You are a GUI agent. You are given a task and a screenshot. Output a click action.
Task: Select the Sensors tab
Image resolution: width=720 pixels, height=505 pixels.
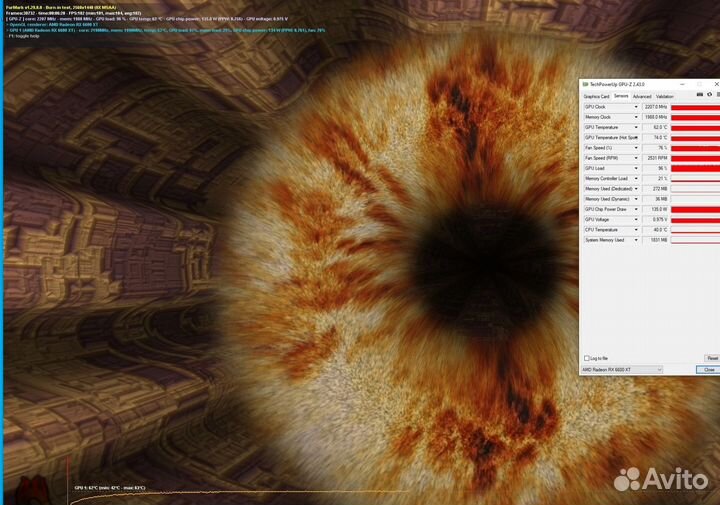(621, 96)
